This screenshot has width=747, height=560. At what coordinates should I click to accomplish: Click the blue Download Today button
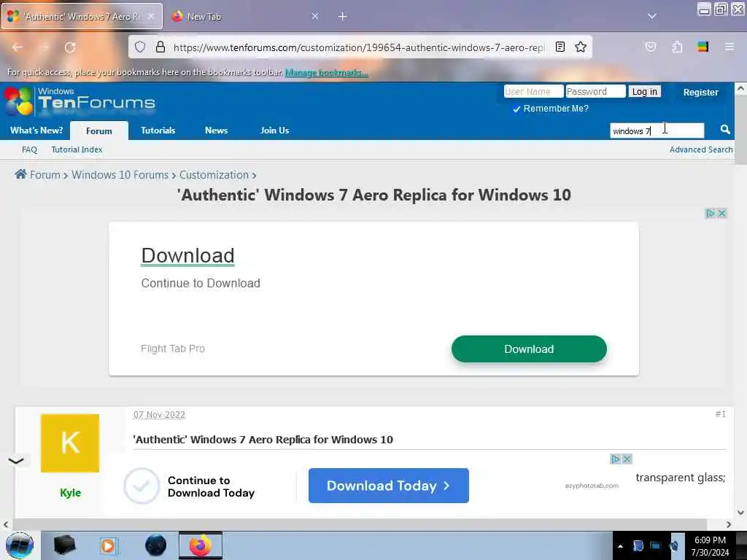(x=388, y=486)
